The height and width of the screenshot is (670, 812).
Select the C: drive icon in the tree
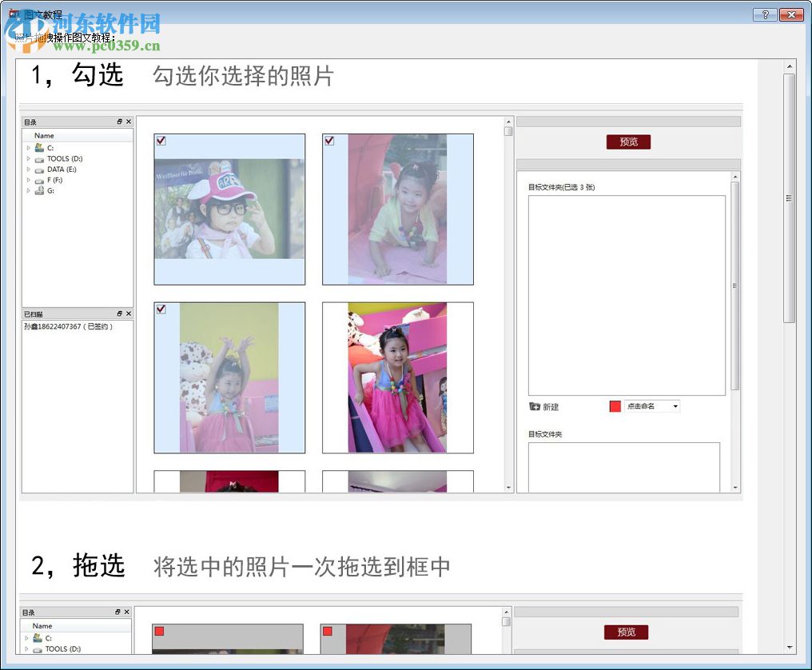(x=38, y=148)
